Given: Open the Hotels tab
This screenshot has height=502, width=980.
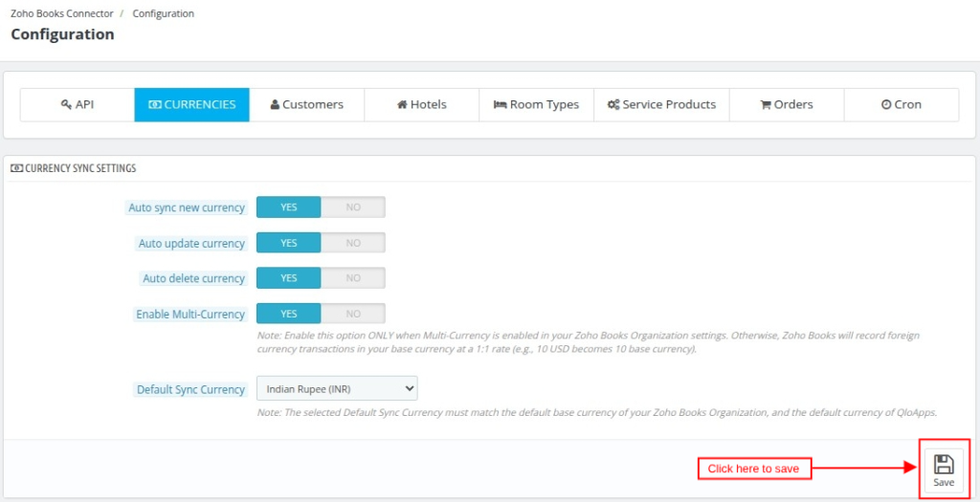Looking at the screenshot, I should [422, 105].
